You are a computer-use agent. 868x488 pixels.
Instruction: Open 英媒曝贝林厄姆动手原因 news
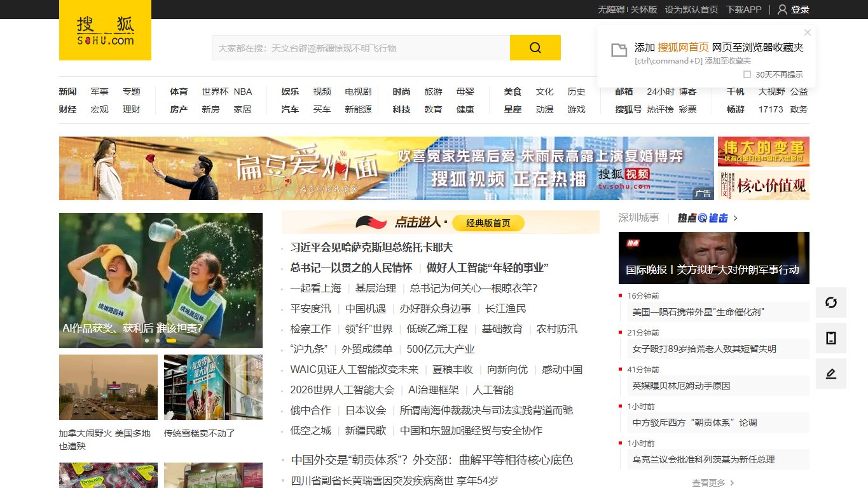pos(682,386)
